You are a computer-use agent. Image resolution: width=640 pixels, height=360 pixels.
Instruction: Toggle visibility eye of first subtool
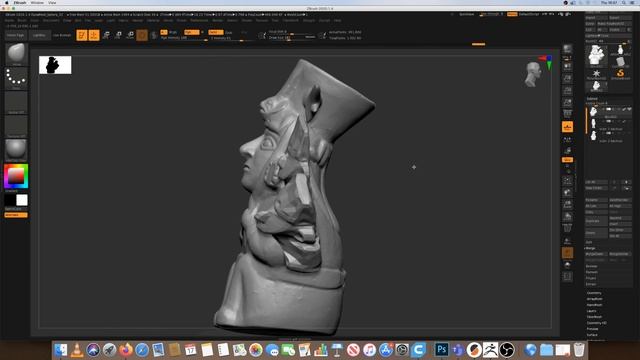pyautogui.click(x=629, y=109)
